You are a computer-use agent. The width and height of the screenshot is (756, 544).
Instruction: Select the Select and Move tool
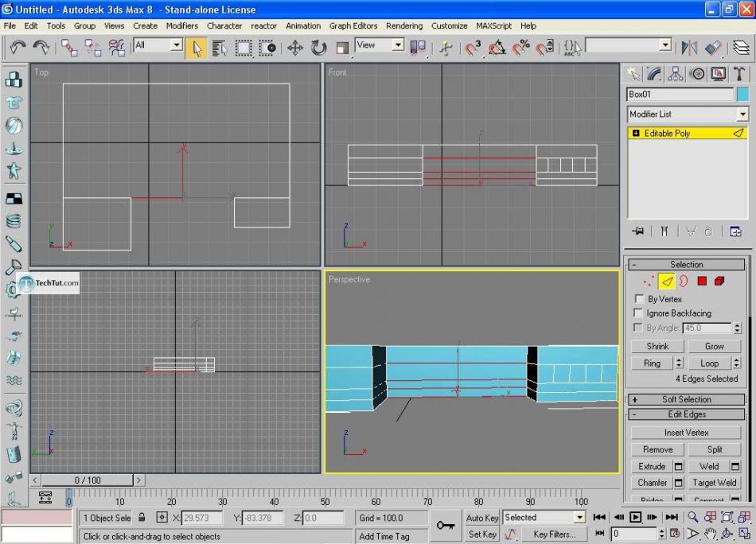pos(294,48)
